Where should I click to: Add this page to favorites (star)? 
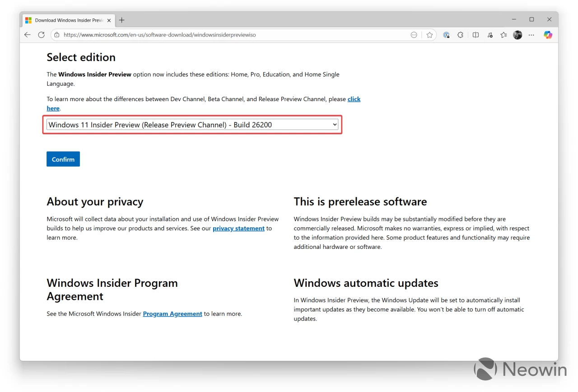point(429,35)
